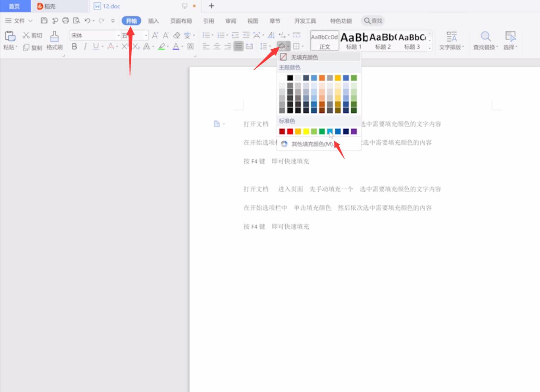Click the Copy (复制) button
540x392 pixels.
click(32, 47)
